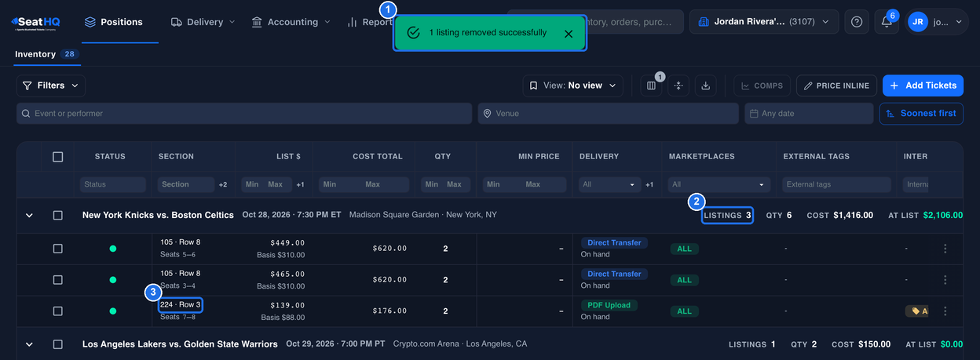Open the Any date field

(x=809, y=114)
